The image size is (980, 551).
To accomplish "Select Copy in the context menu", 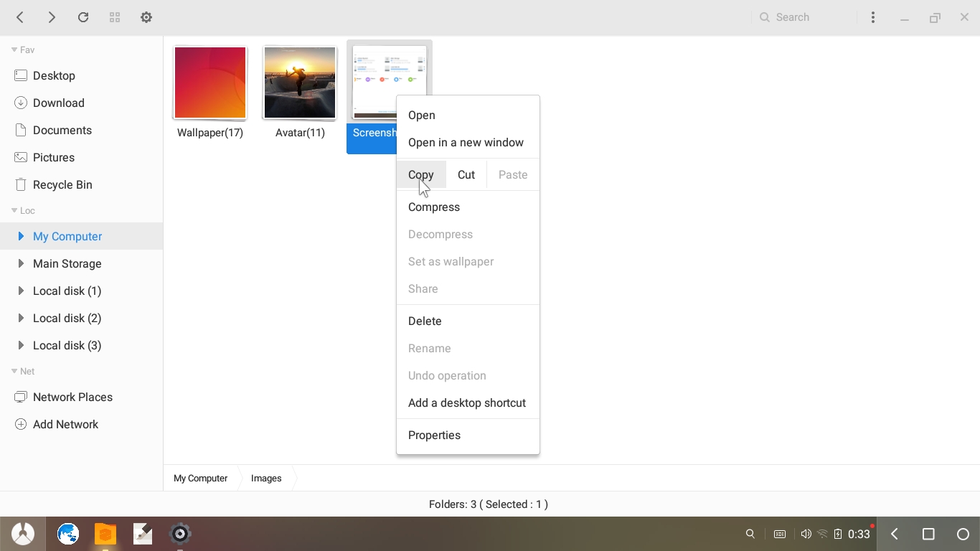I will click(x=421, y=174).
